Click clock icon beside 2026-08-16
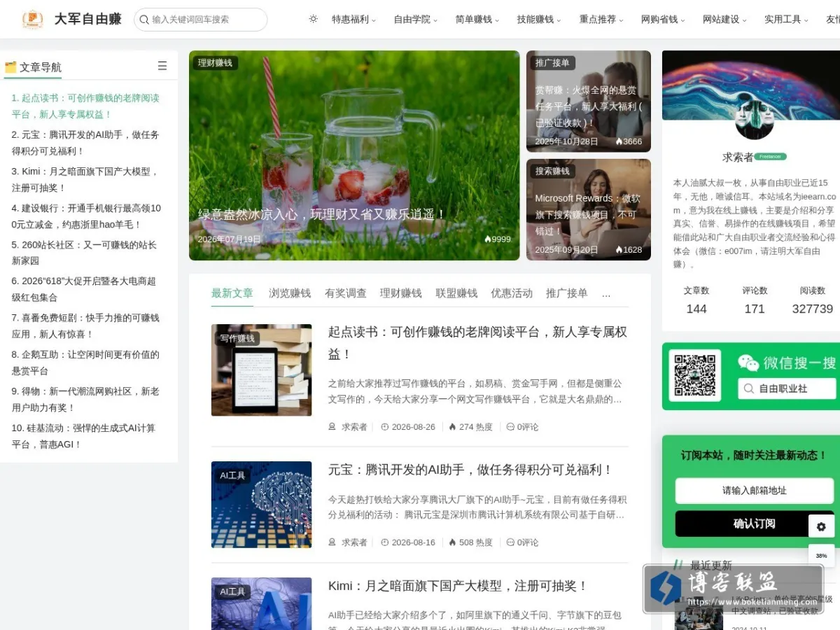840x630 pixels. pos(385,542)
